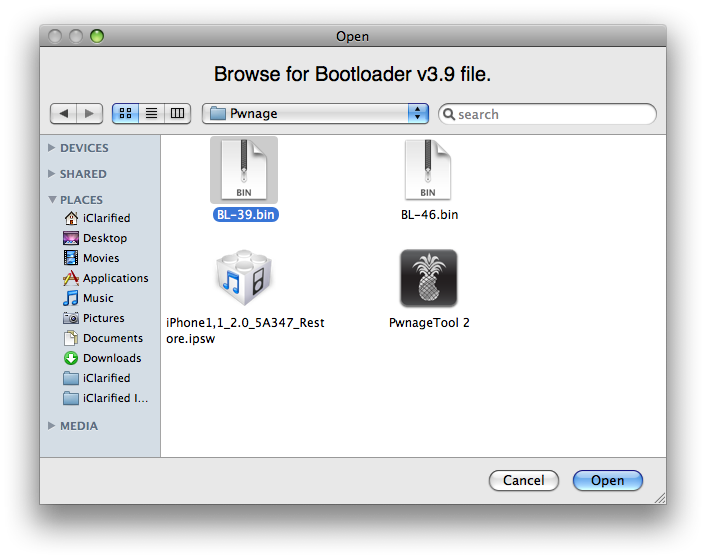Select the BL-46.bin file icon

(428, 169)
